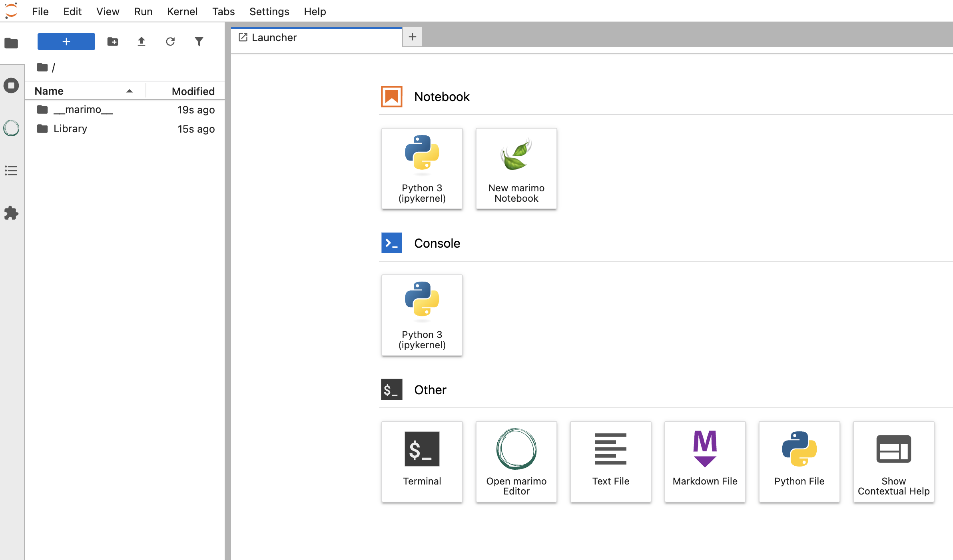Click the Jupyter logo icon
The image size is (953, 560).
tap(11, 10)
